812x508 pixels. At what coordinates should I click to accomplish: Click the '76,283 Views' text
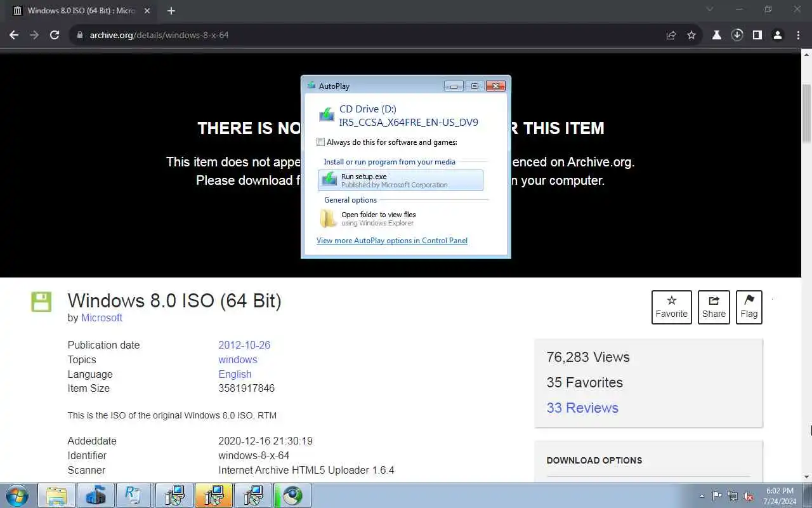(x=588, y=357)
